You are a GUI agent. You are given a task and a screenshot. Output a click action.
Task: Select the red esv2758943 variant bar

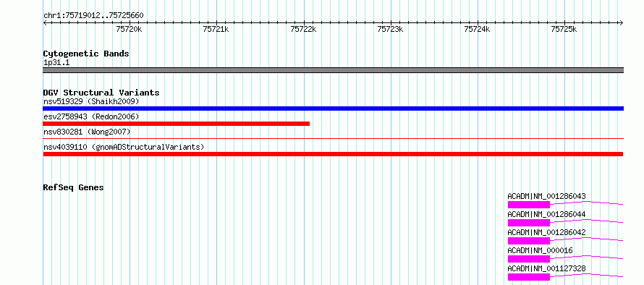tap(177, 124)
